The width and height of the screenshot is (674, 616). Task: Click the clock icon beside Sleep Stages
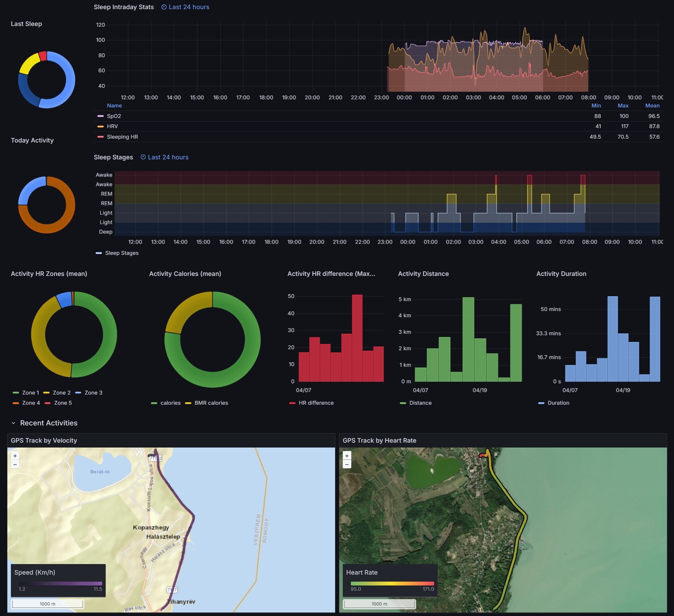(x=143, y=157)
